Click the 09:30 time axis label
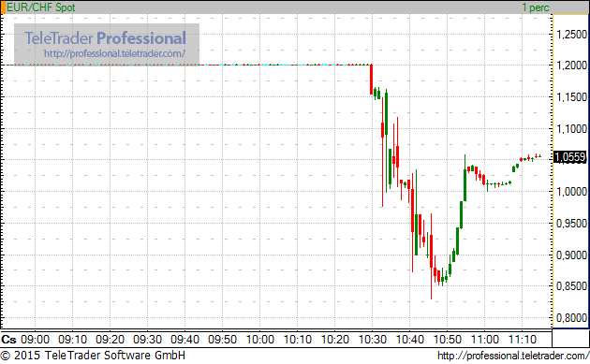 (x=148, y=340)
